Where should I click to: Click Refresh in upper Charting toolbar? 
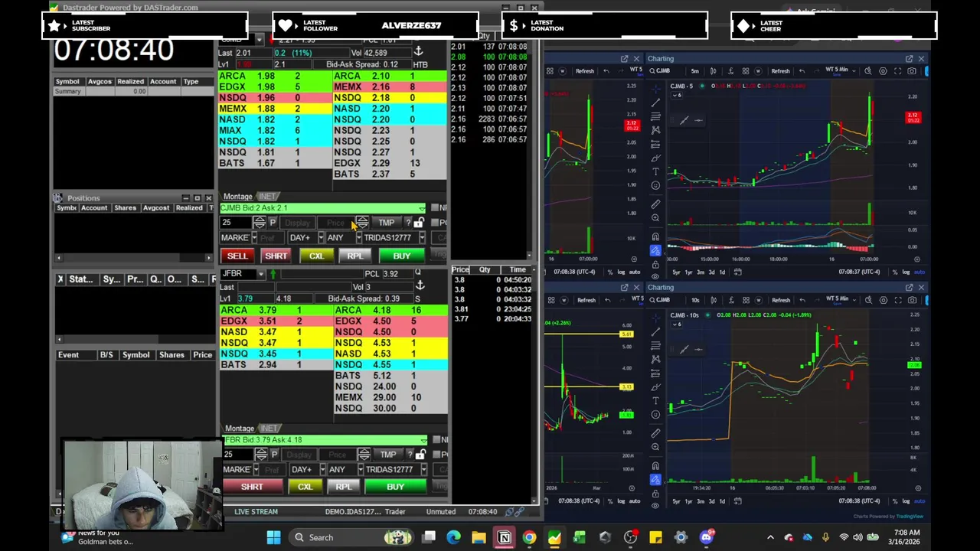point(780,71)
